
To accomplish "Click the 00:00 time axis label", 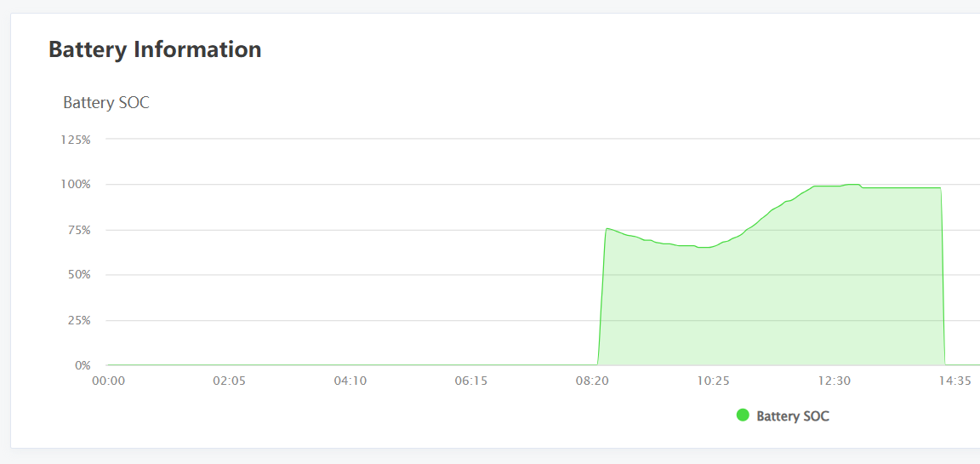I will coord(108,381).
